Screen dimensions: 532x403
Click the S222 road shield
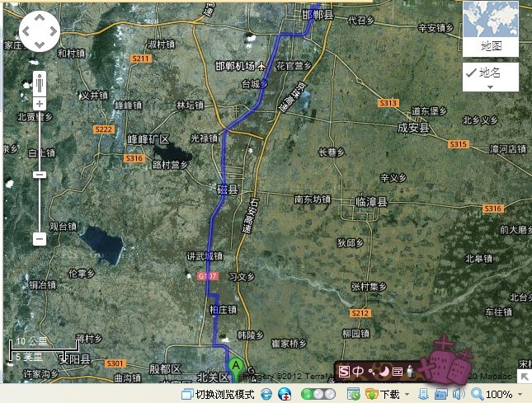(104, 129)
